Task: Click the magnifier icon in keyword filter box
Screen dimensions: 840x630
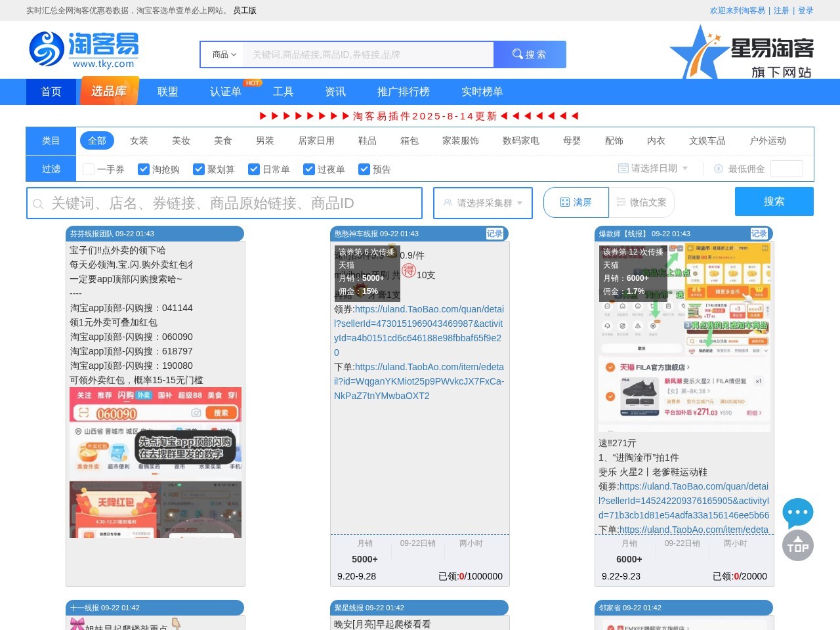Action: (x=38, y=203)
